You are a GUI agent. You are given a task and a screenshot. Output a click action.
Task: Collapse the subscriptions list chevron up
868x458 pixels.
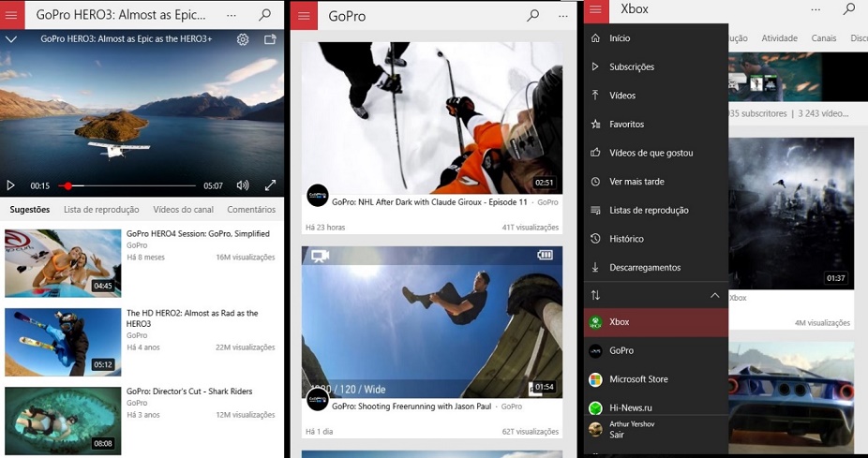[714, 295]
